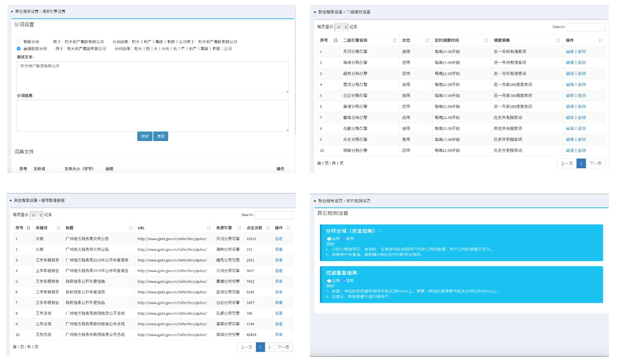Click the 清空 button
The height and width of the screenshot is (364, 617).
(161, 136)
